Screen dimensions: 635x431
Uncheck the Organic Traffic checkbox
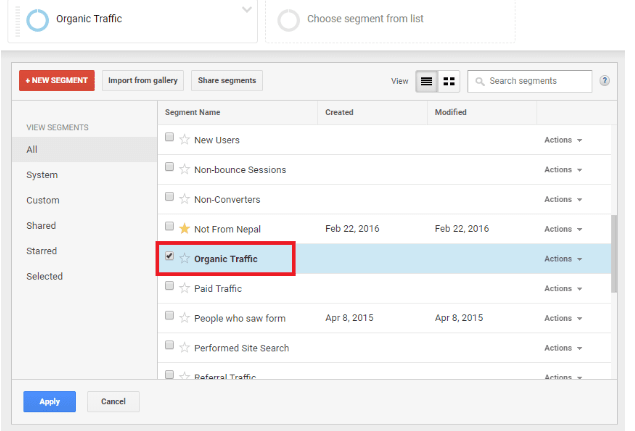169,257
